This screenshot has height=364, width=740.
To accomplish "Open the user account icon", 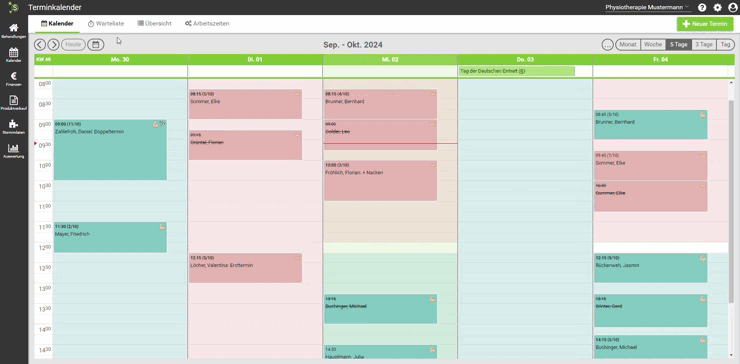I will (x=732, y=8).
